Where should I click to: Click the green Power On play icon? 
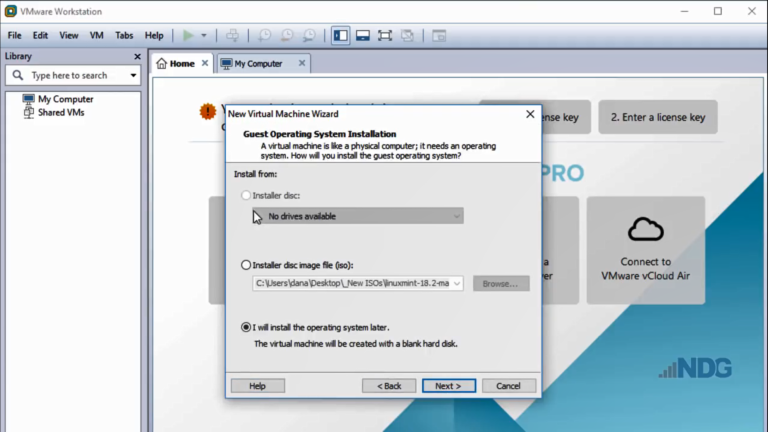point(188,35)
